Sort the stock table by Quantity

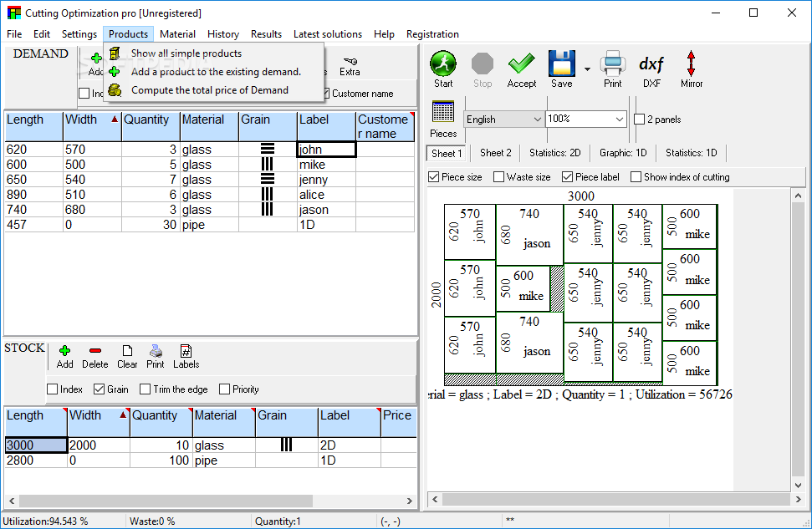pos(161,422)
